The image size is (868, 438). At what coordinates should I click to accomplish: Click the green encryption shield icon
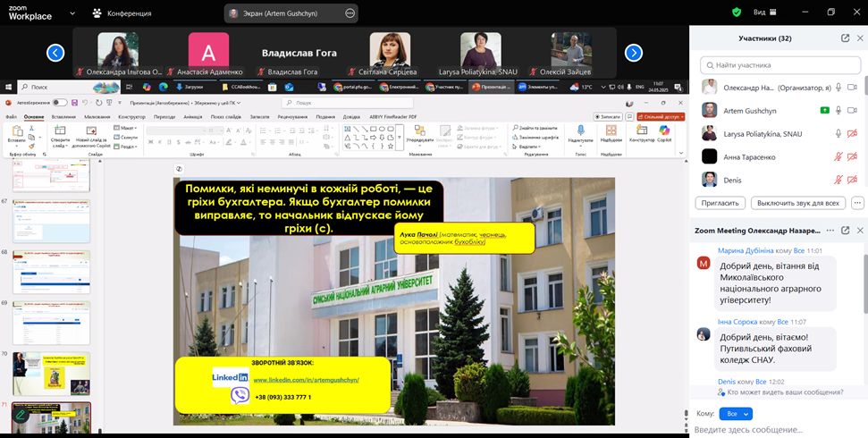[x=737, y=13]
